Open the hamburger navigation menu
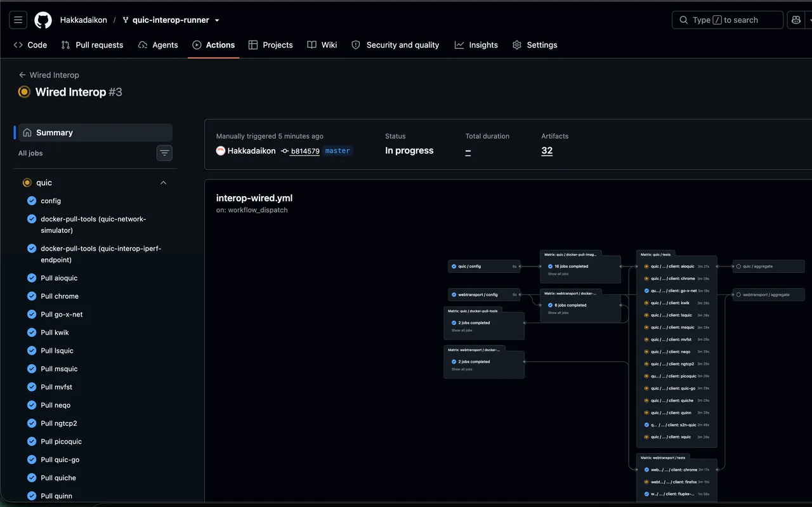Screen dimensions: 812x507 click(18, 20)
